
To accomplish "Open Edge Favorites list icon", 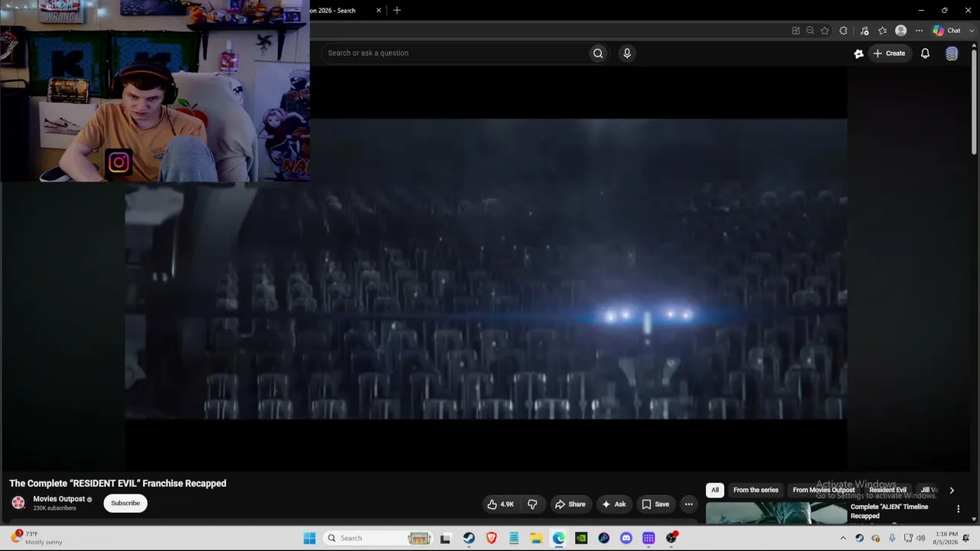I will [x=883, y=31].
